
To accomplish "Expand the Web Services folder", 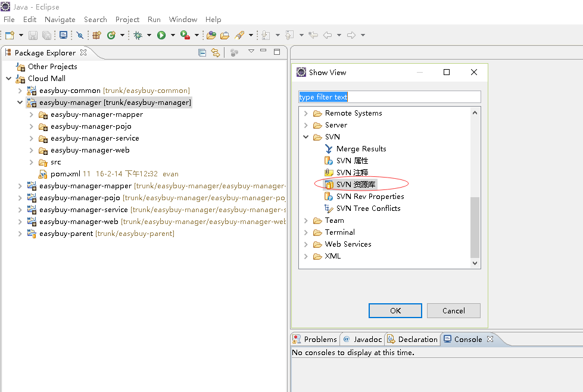I will (305, 244).
